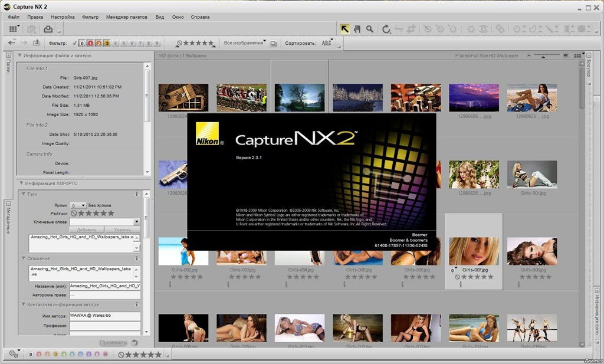Select the Zoom magnifier tool
The width and height of the screenshot is (604, 364).
pos(370,29)
